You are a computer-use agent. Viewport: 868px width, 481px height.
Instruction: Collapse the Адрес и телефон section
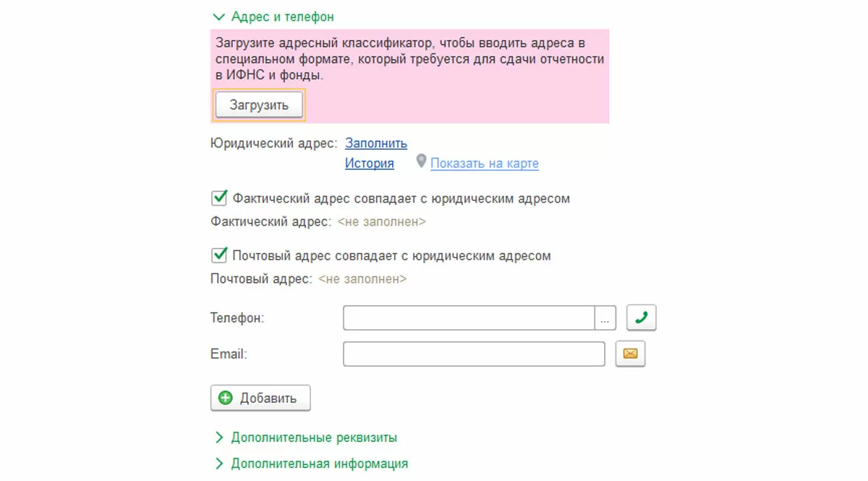click(x=219, y=17)
